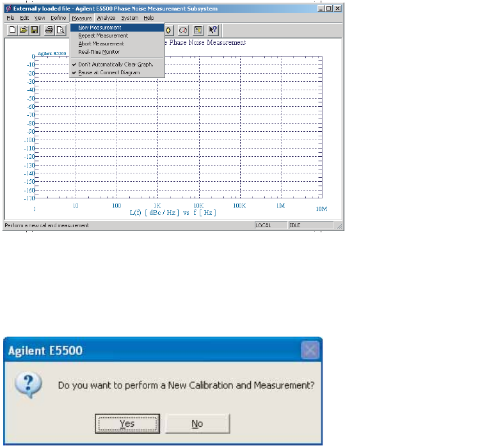498x448 pixels.
Task: Click the Print toolbar icon
Action: click(x=49, y=30)
